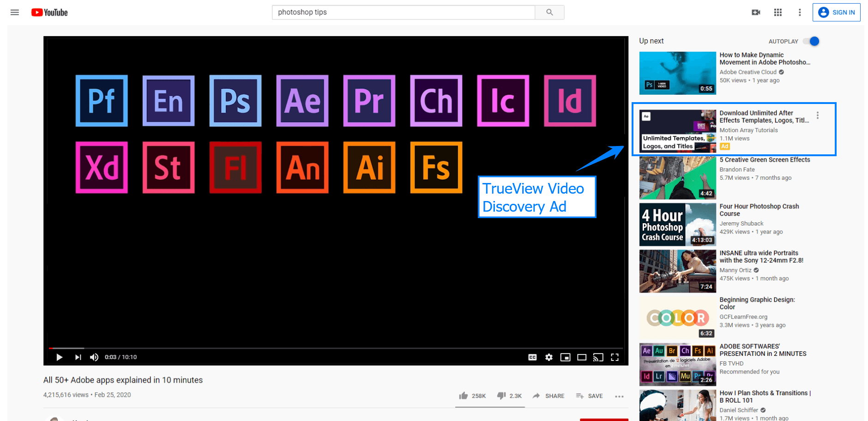The image size is (868, 421).
Task: Open the top-right settings menu
Action: tap(800, 12)
